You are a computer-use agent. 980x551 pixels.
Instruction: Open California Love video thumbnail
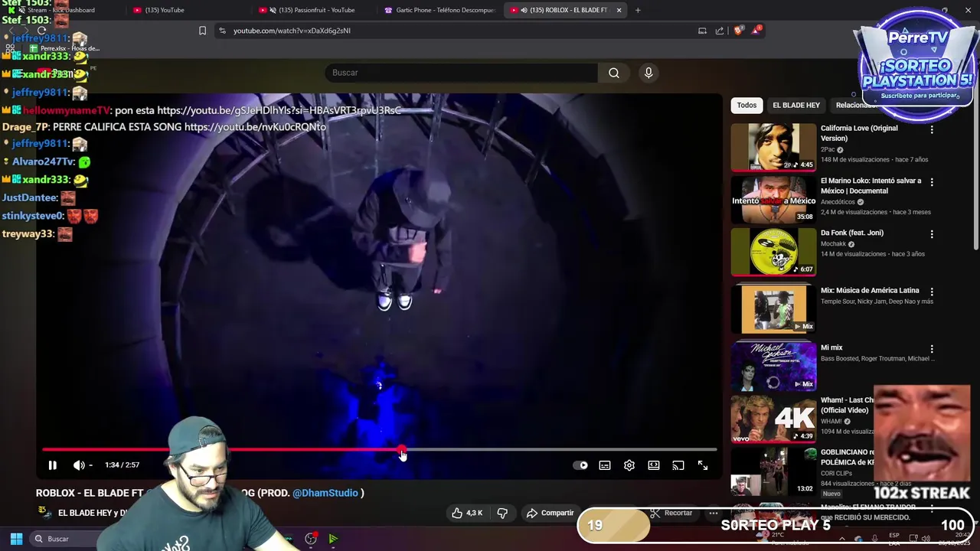[773, 147]
